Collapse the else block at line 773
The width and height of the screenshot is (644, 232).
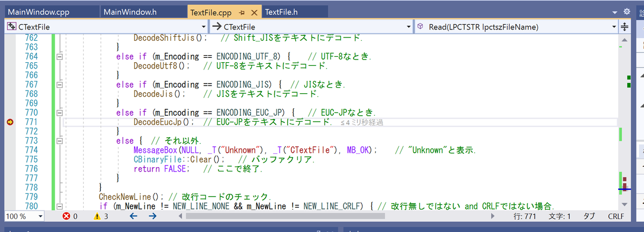60,141
